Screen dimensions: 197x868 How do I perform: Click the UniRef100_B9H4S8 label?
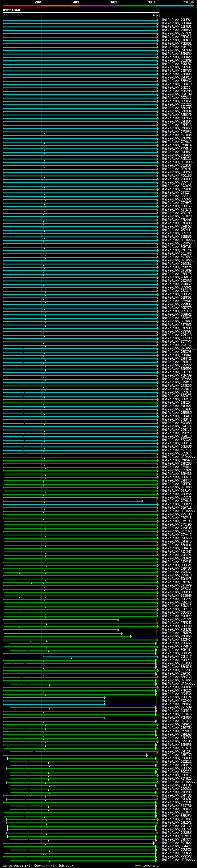point(177,474)
